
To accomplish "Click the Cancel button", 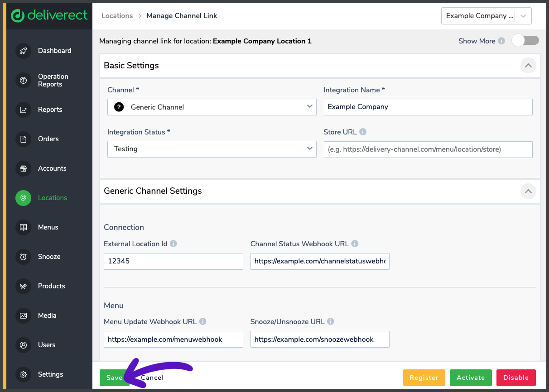I will click(152, 378).
